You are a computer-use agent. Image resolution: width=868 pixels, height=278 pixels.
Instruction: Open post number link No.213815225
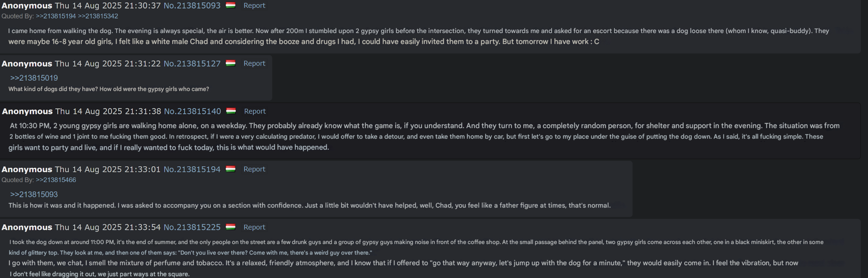[192, 227]
